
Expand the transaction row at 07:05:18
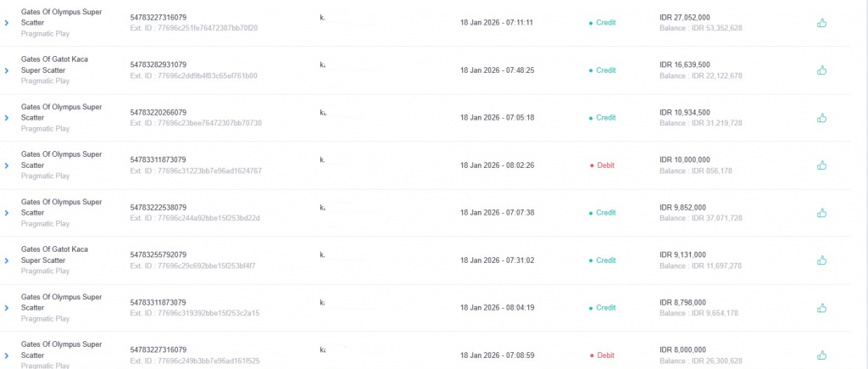[x=7, y=118]
